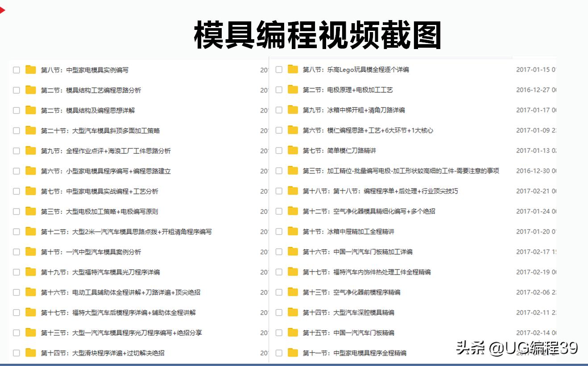Viewport: 588px width, 366px height.
Task: Check the box for 第十五节：中国一汽汽车门板精编
Action: (279, 333)
